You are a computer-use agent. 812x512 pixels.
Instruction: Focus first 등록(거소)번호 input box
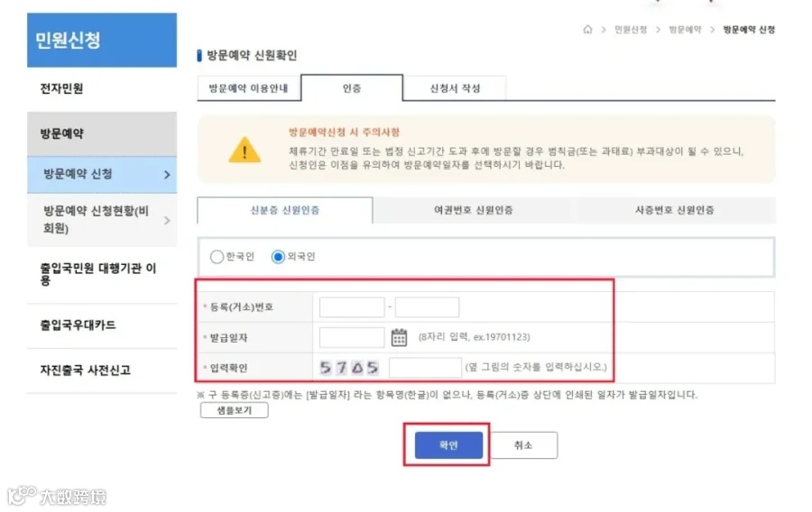click(352, 307)
